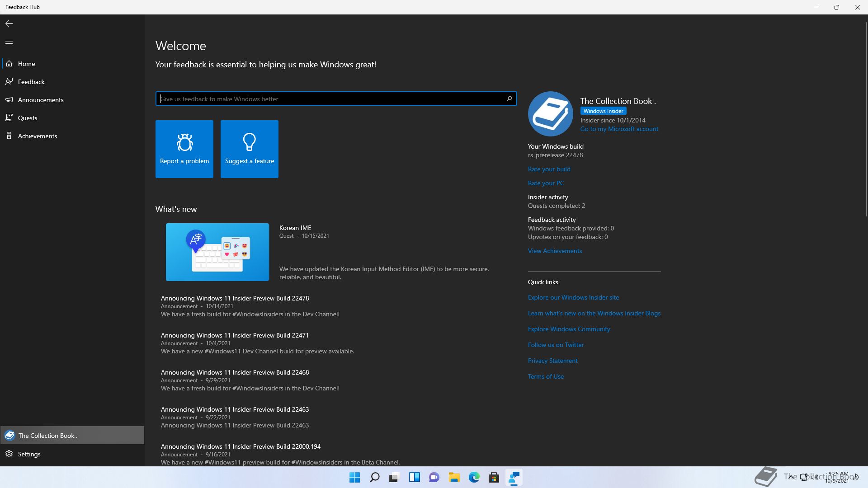The width and height of the screenshot is (868, 488).
Task: Open the Windows Start menu
Action: tap(355, 477)
